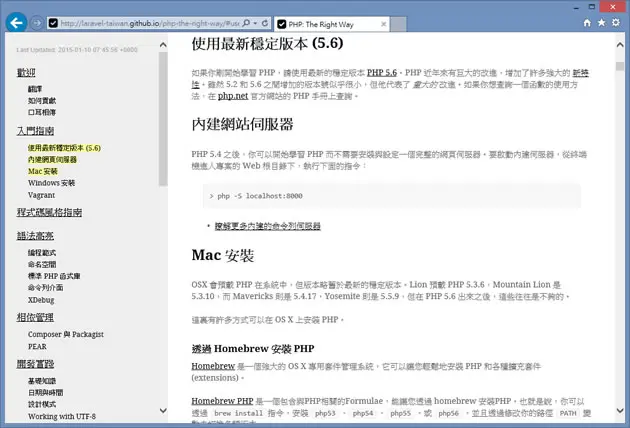Click the sidebar scroll down arrow

coord(163,410)
